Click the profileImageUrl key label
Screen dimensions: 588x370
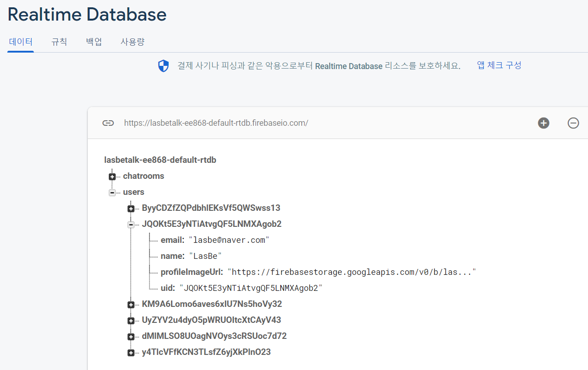tap(192, 272)
